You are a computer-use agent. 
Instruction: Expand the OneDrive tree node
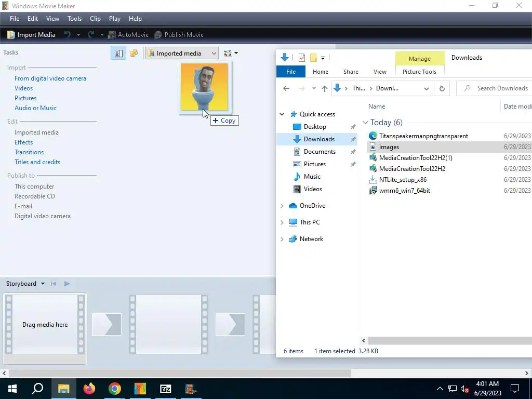(282, 206)
